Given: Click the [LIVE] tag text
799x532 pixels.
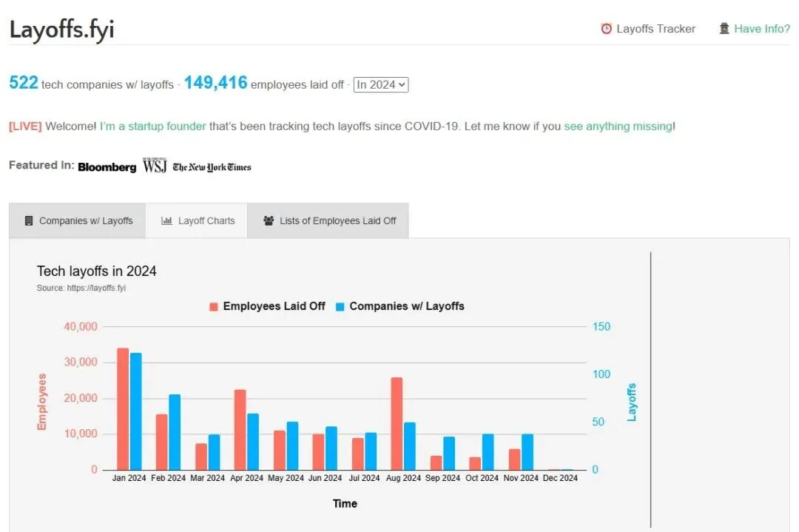Looking at the screenshot, I should (25, 126).
